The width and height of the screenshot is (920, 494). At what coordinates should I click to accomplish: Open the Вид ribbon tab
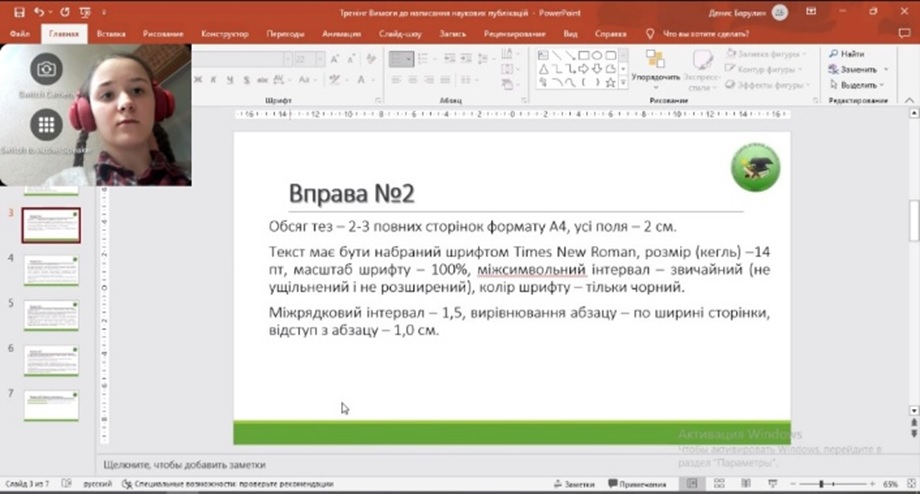570,33
